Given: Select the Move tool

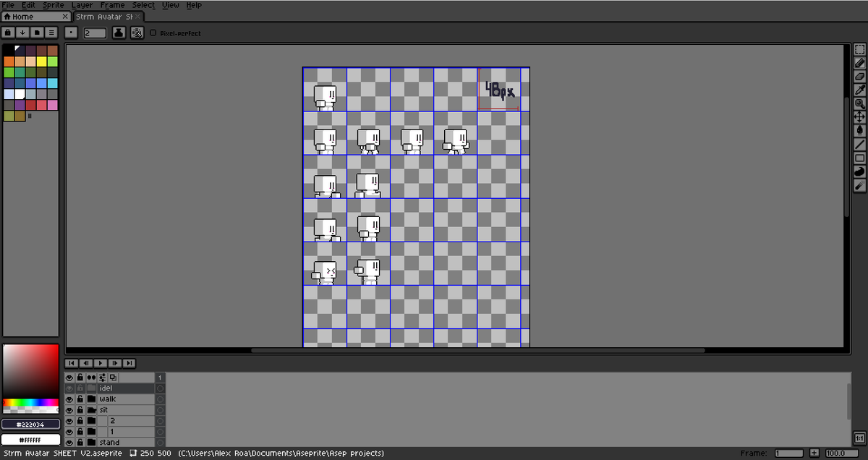Looking at the screenshot, I should pos(859,117).
